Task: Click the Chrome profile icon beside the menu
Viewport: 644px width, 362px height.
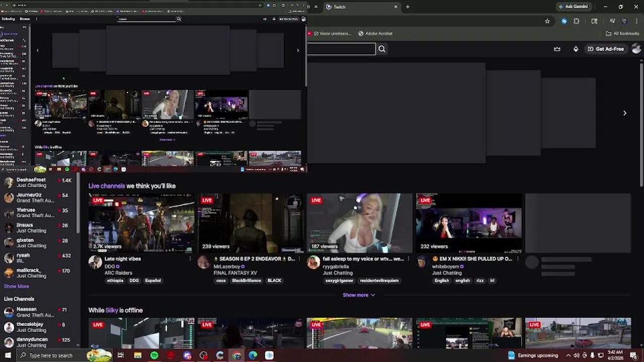Action: coord(624,21)
